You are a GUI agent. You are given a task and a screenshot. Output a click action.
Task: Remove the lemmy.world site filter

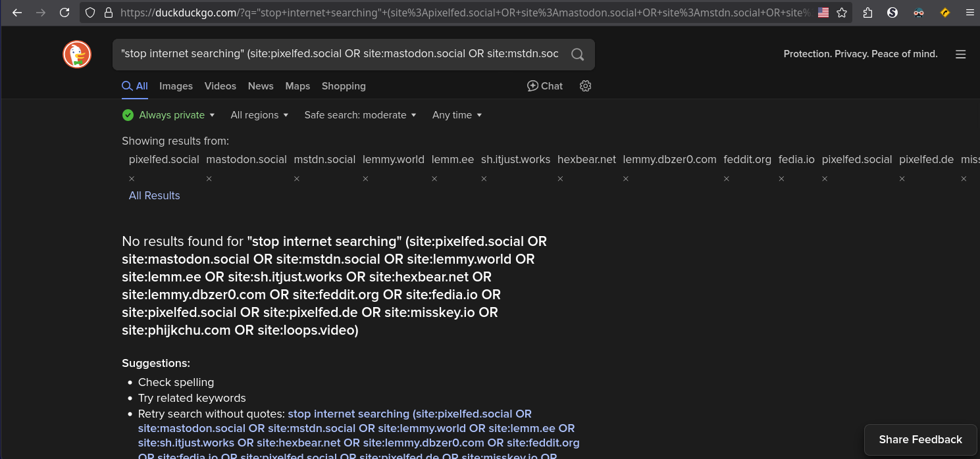pos(366,179)
